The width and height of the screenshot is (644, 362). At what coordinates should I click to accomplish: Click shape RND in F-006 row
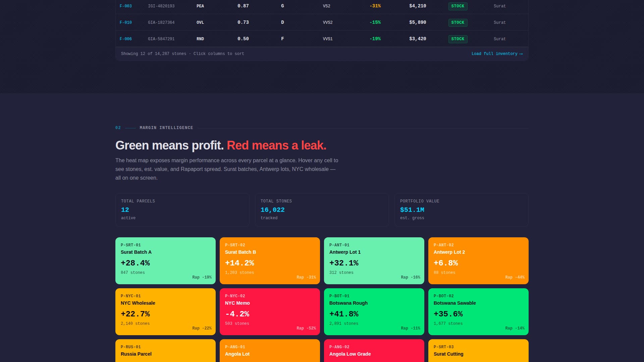click(200, 39)
